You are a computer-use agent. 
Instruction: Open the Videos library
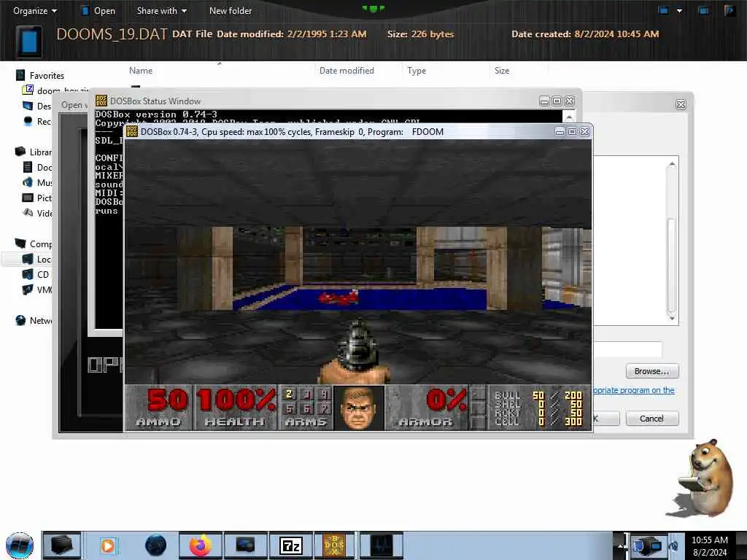[37, 213]
